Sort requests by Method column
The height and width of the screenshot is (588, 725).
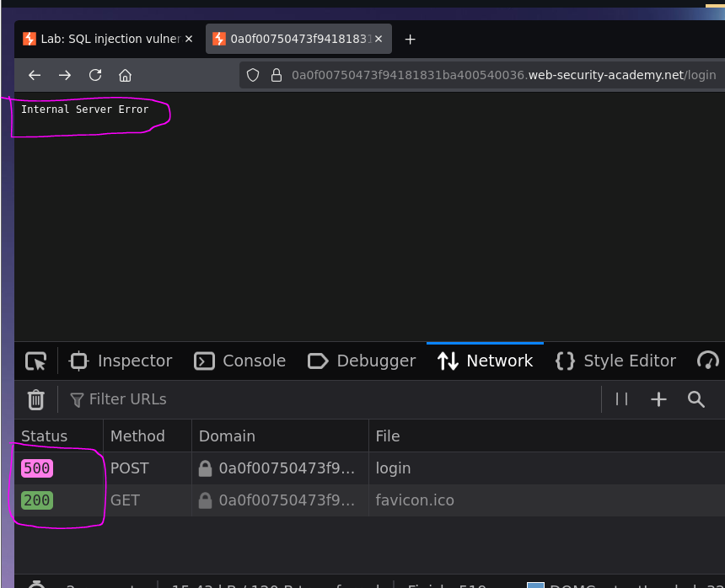tap(148, 436)
